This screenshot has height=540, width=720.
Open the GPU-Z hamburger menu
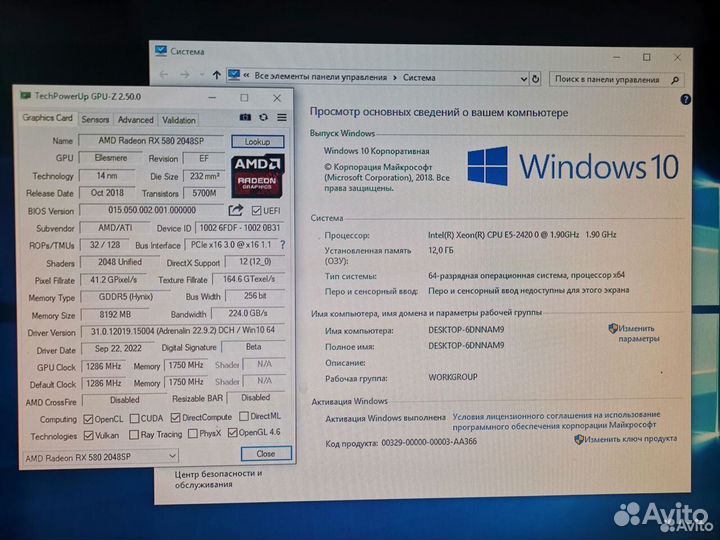(x=282, y=118)
